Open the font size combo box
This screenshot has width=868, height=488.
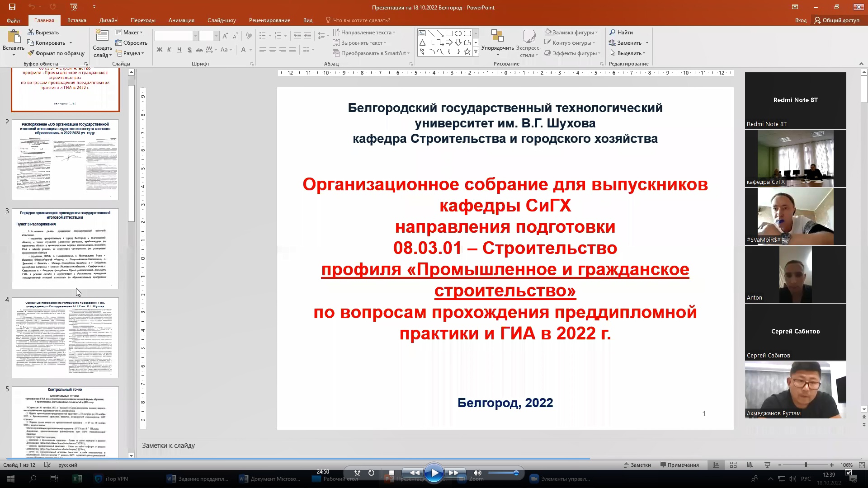[x=209, y=36]
